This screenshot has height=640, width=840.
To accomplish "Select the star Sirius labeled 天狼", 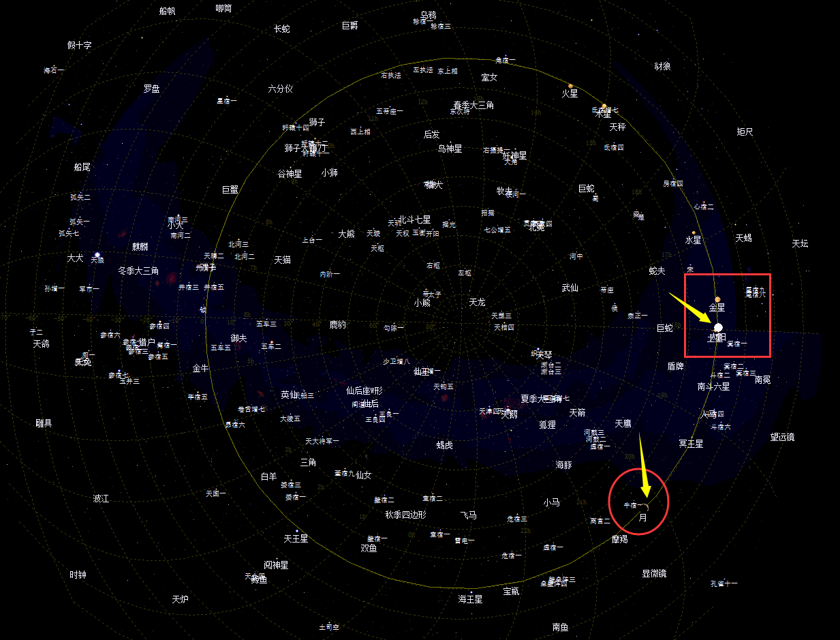I will [97, 260].
